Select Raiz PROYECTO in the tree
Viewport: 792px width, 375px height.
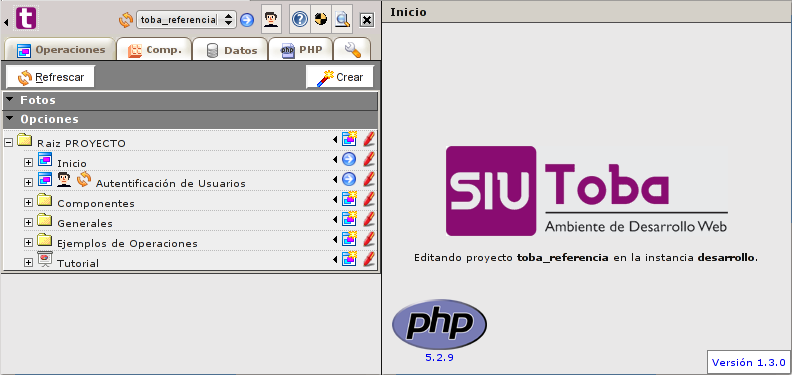pyautogui.click(x=81, y=144)
